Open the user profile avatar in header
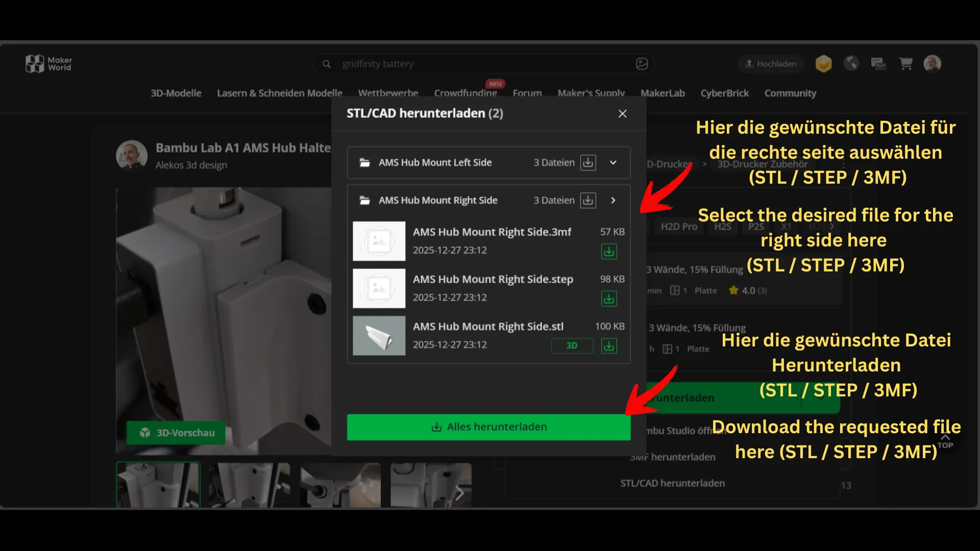The height and width of the screenshot is (551, 980). point(933,64)
